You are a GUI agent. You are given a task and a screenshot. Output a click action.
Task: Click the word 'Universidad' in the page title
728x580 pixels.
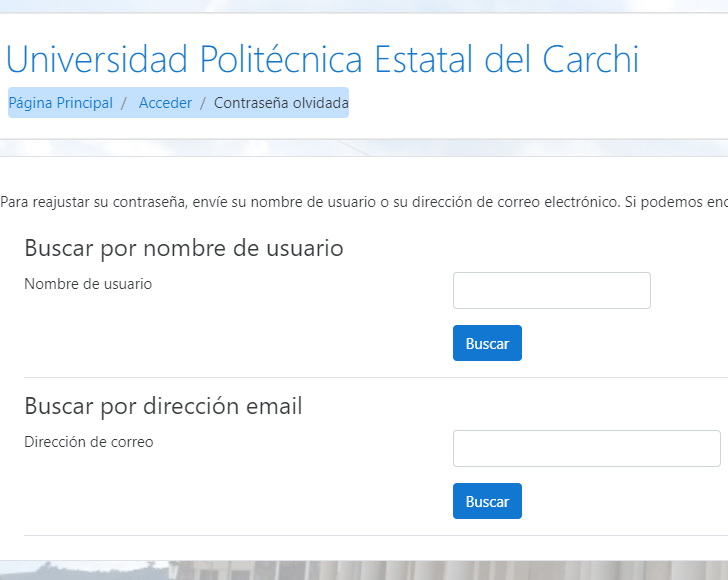coord(97,60)
